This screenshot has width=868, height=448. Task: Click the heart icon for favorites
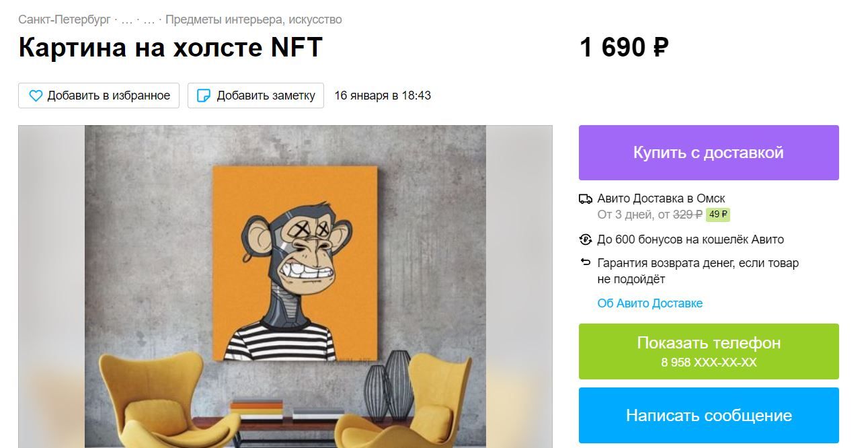(36, 96)
